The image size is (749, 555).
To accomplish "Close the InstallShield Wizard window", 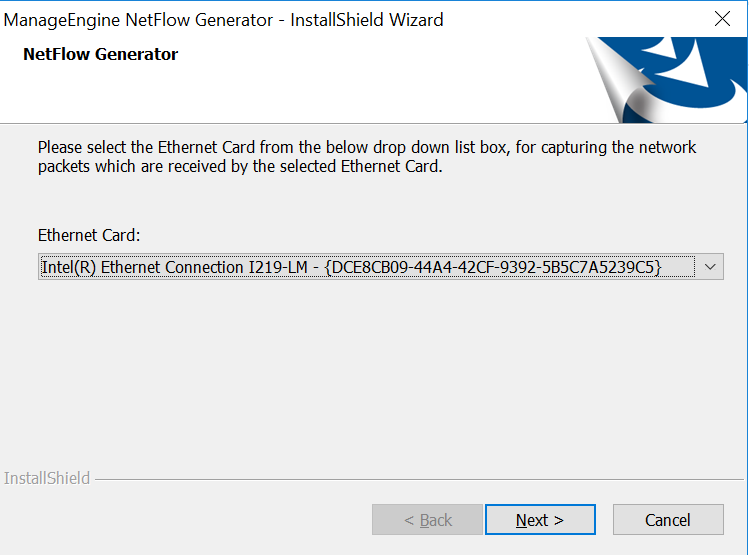I will [x=722, y=19].
